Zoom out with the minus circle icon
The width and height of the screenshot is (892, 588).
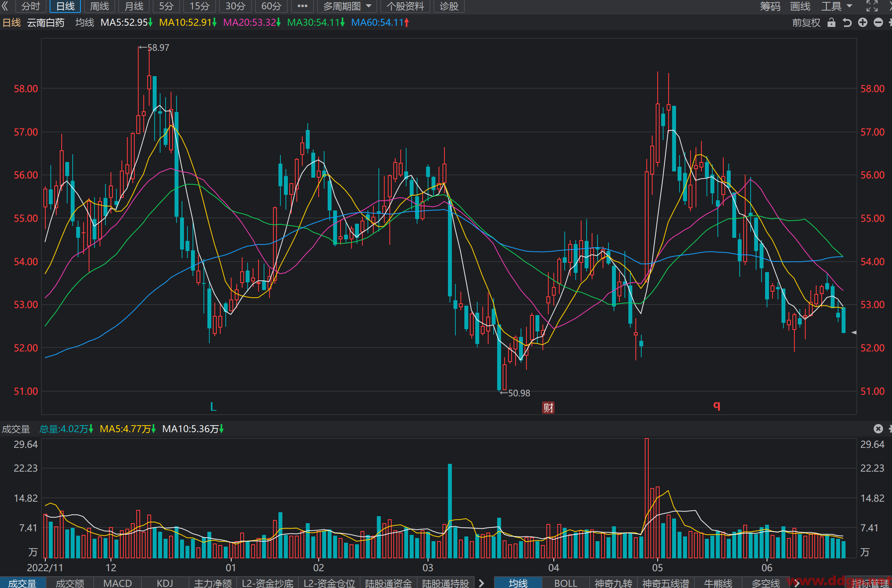[878, 23]
